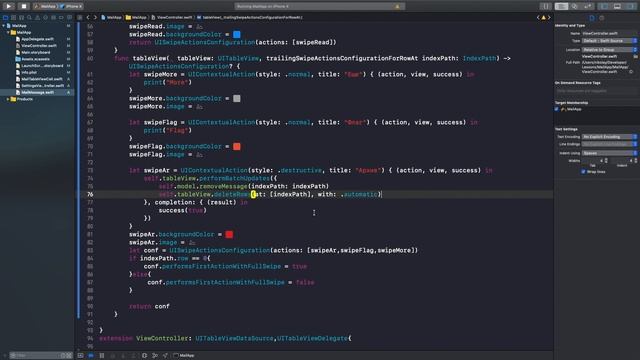
Task: Toggle the debug area visibility
Action: coord(617,7)
